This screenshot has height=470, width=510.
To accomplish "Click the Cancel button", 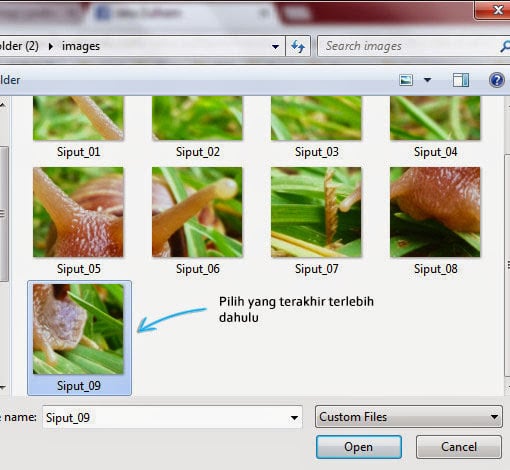I will point(459,447).
